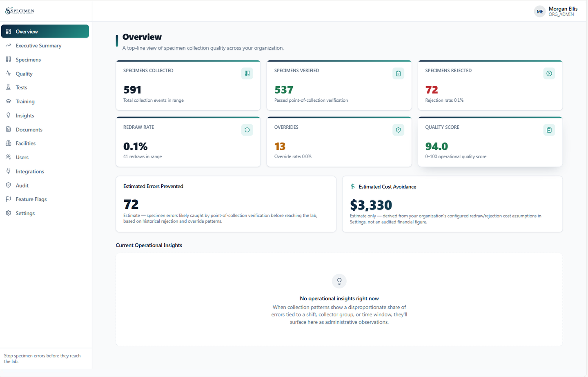Click the Specimens test tube sidebar icon

8,59
